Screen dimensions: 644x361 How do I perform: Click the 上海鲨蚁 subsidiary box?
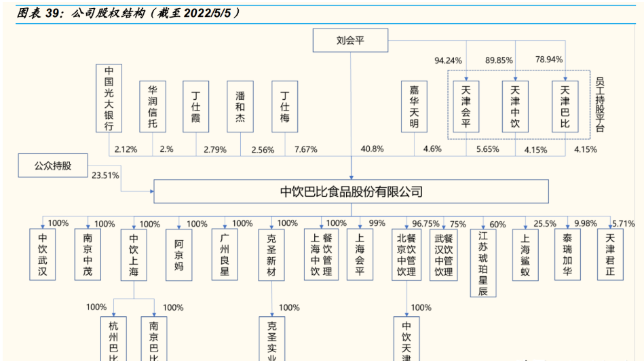point(525,254)
